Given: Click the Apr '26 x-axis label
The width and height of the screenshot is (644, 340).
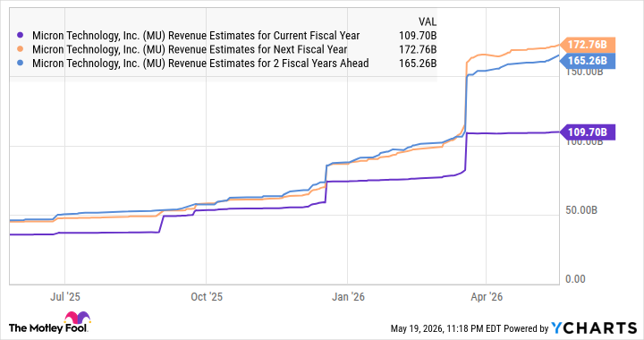Looking at the screenshot, I should click(x=487, y=297).
